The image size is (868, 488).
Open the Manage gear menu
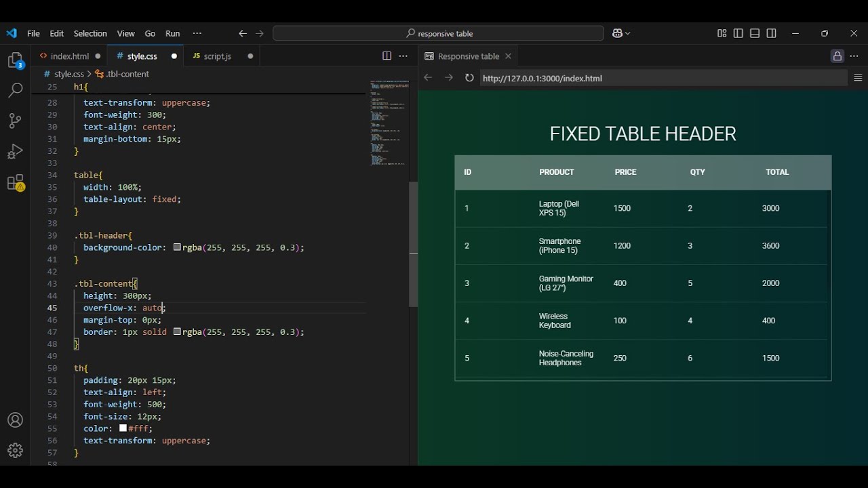pyautogui.click(x=16, y=450)
